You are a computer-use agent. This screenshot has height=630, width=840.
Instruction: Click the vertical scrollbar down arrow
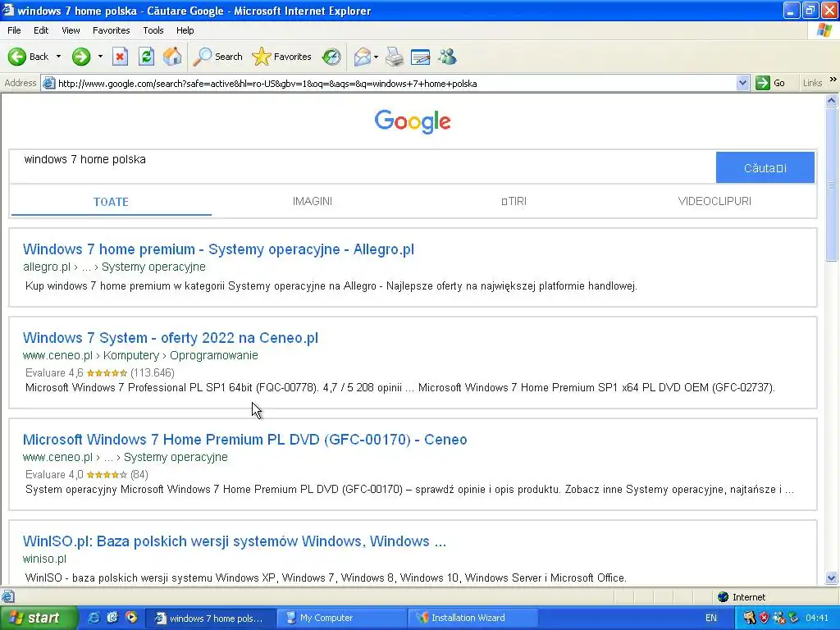coord(832,577)
